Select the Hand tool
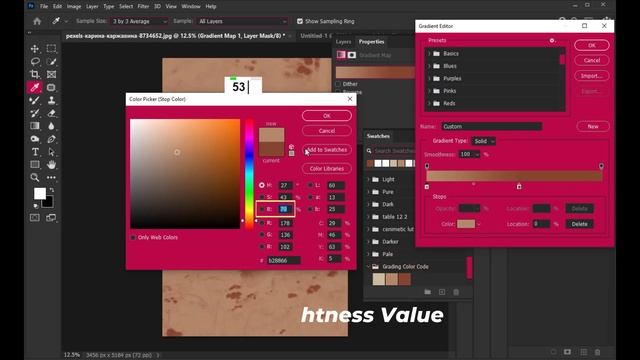Viewport: 640px width, 360px height. click(51, 164)
